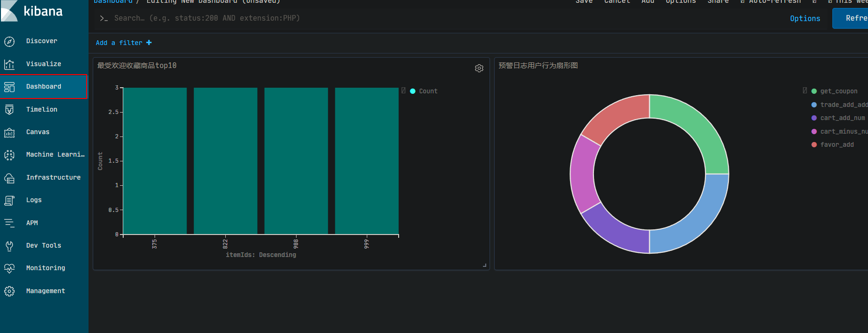
Task: Click the blue Refresh button
Action: pyautogui.click(x=850, y=18)
